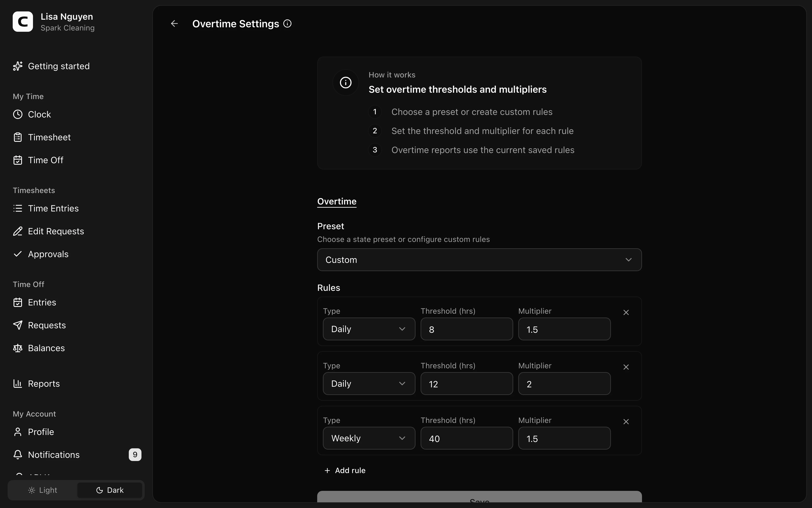Click threshold field with value 40
This screenshot has height=508, width=812.
coord(467,438)
